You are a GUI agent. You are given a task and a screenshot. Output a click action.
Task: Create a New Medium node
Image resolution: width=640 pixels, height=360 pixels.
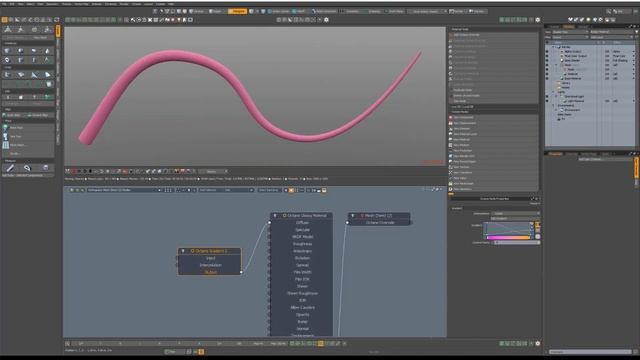point(493,145)
